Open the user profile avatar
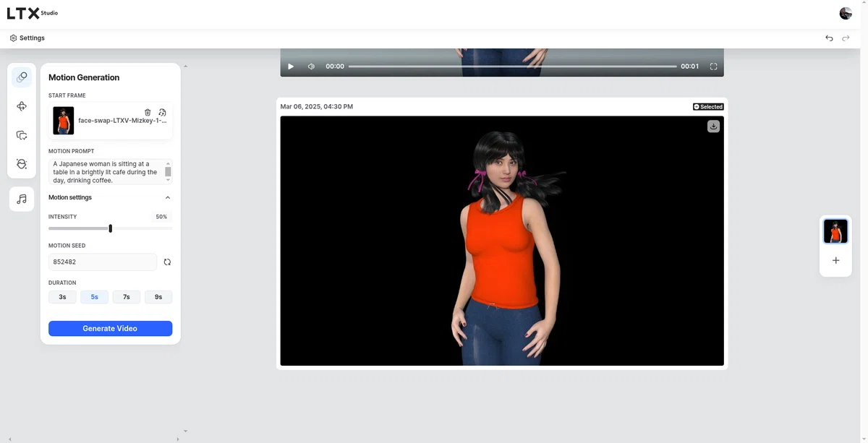The image size is (868, 443). click(846, 13)
